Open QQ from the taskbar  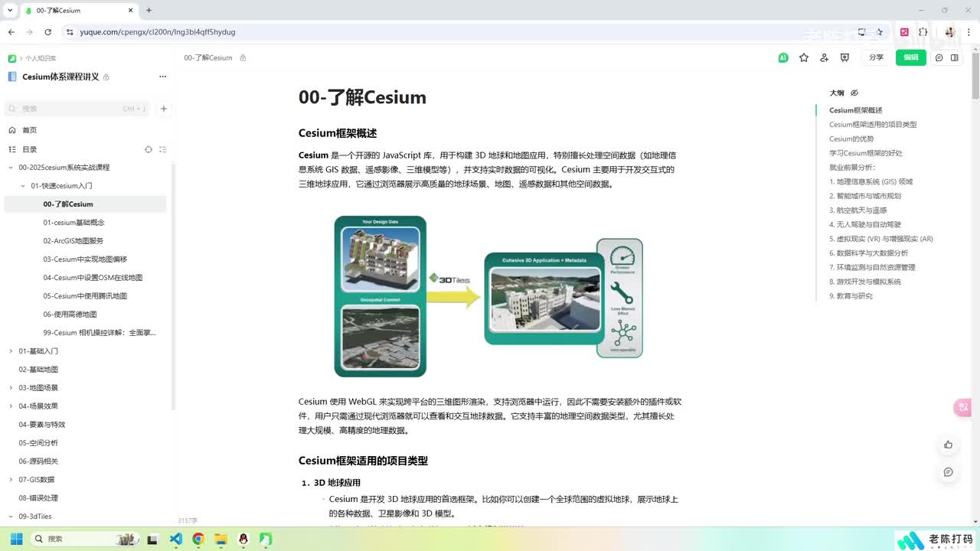click(243, 539)
